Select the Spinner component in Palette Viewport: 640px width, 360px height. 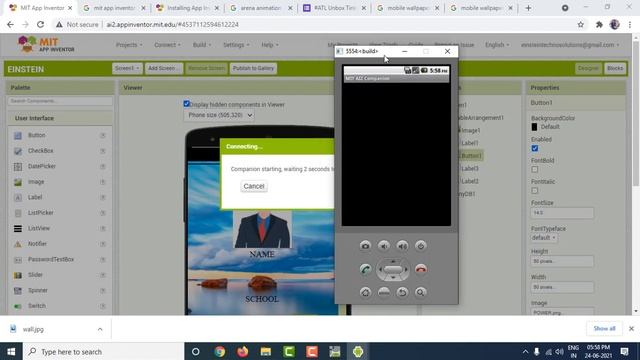tap(38, 290)
